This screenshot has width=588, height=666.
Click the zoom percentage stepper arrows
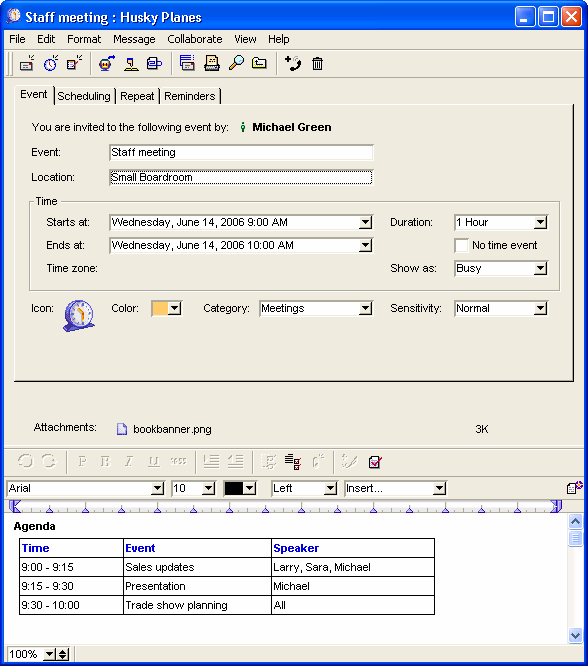[63, 654]
